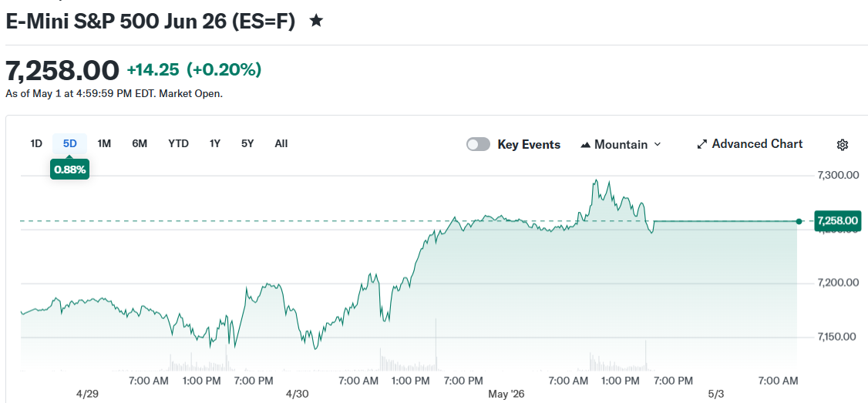Open chart settings gear

(842, 145)
